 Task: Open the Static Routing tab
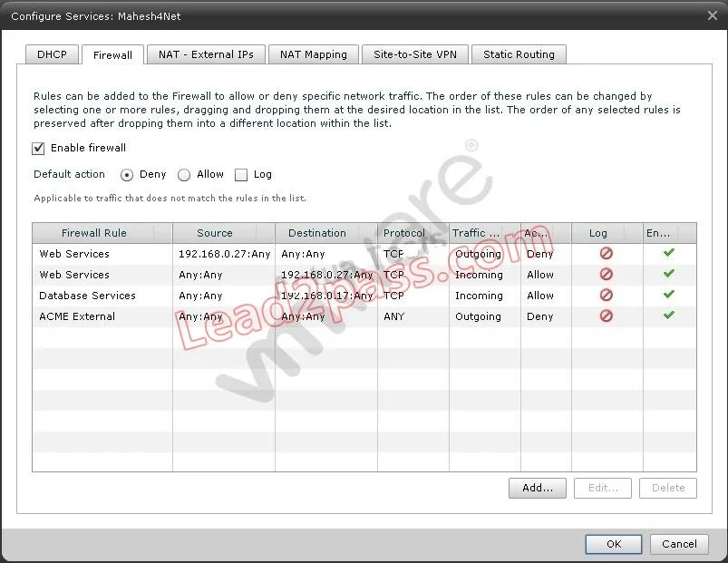(519, 54)
